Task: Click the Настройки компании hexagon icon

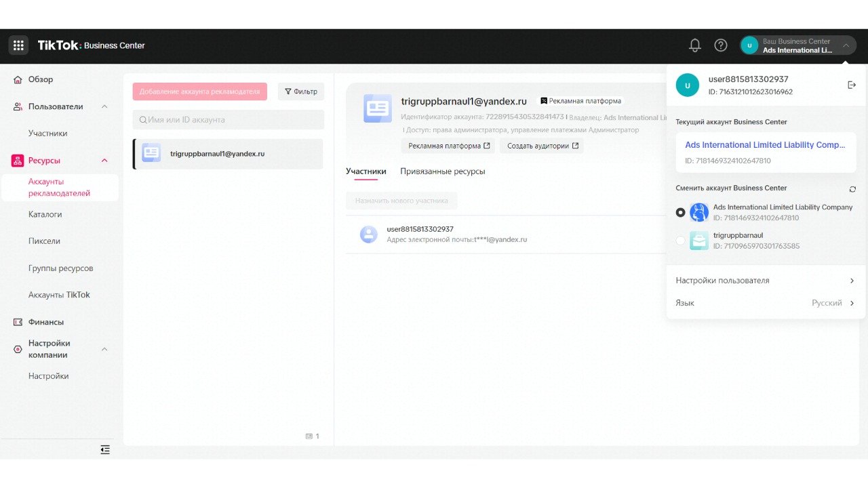Action: coord(18,349)
